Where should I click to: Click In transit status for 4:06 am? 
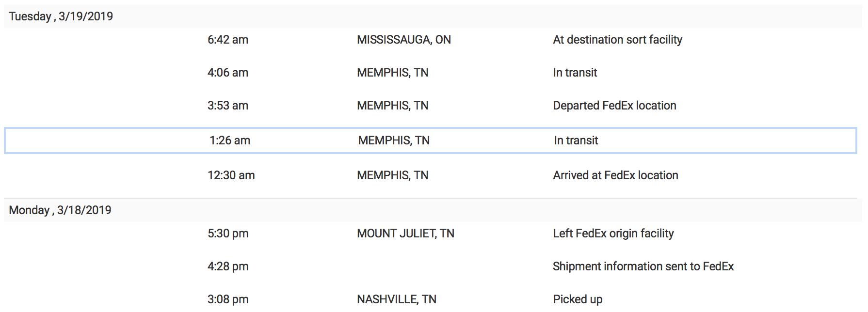tap(575, 73)
